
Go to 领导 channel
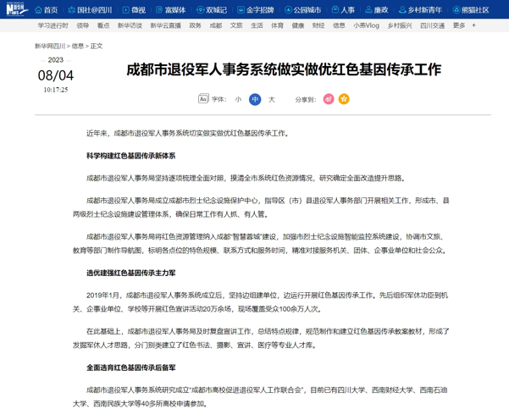(83, 25)
